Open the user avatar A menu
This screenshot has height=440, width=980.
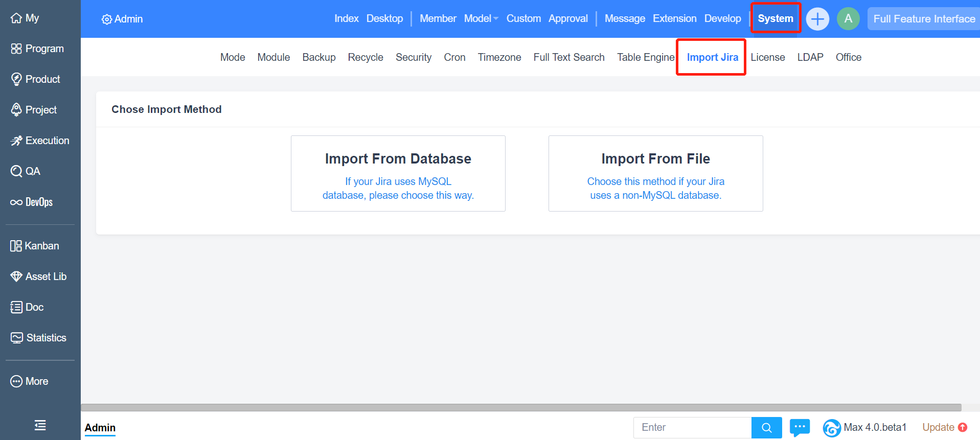click(x=848, y=19)
